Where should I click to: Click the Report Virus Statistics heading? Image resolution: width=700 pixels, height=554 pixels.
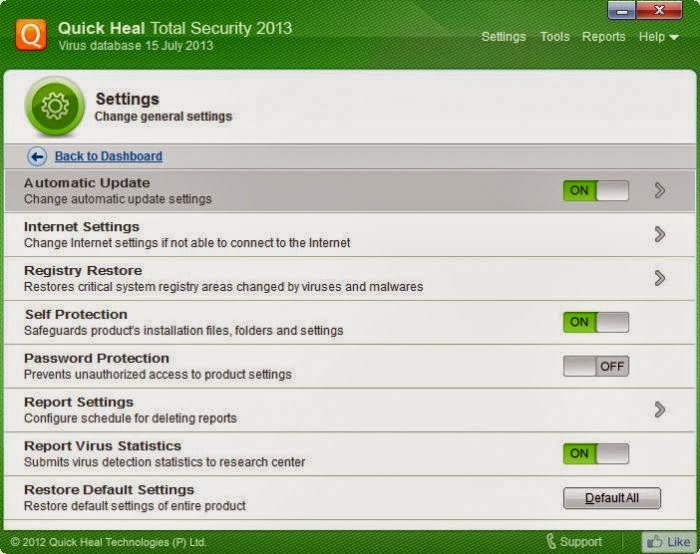pos(103,446)
